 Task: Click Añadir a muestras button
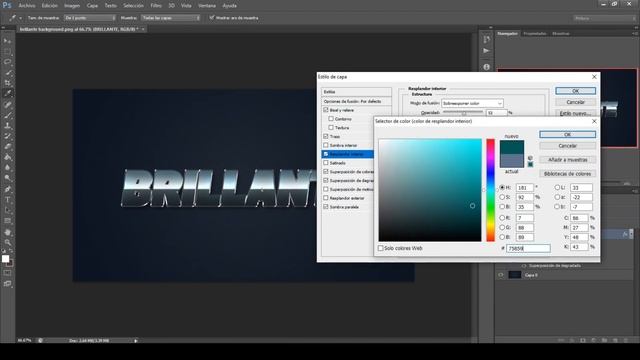coord(567,160)
